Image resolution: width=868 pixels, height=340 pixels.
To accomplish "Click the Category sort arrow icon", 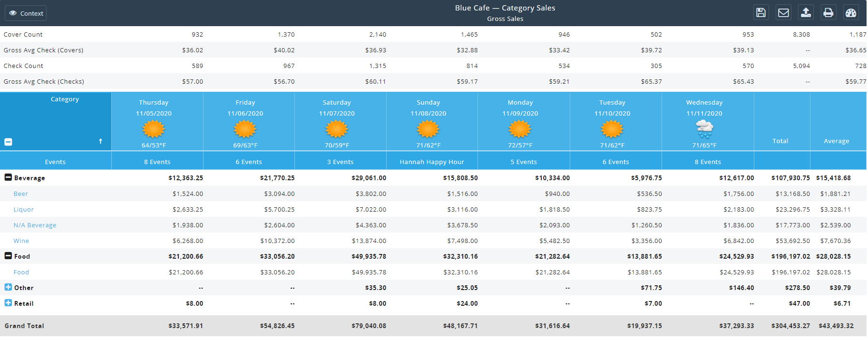I will [100, 141].
